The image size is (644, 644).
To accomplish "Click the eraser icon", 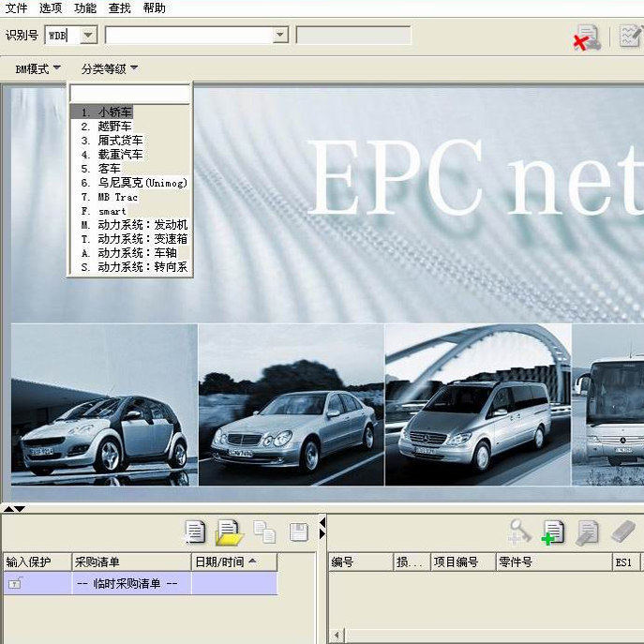I will coord(623,532).
